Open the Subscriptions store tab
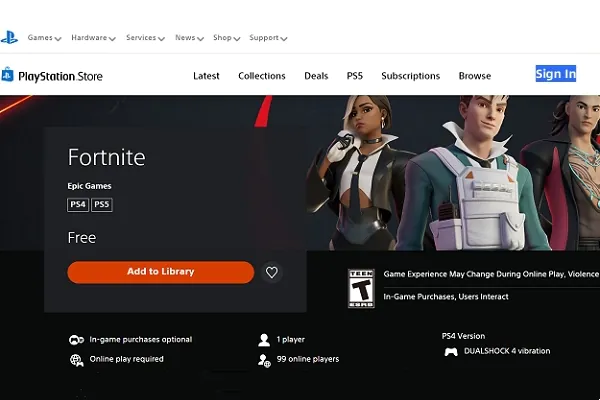This screenshot has width=600, height=400. point(411,76)
